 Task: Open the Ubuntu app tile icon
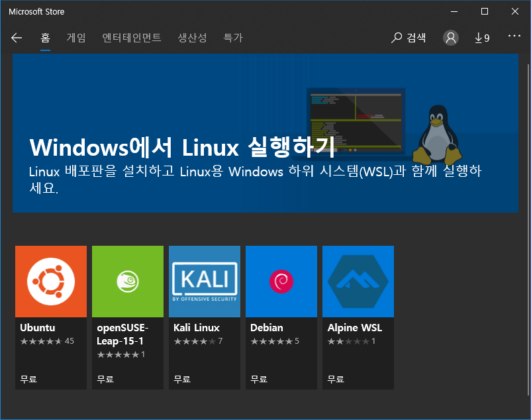pyautogui.click(x=51, y=282)
